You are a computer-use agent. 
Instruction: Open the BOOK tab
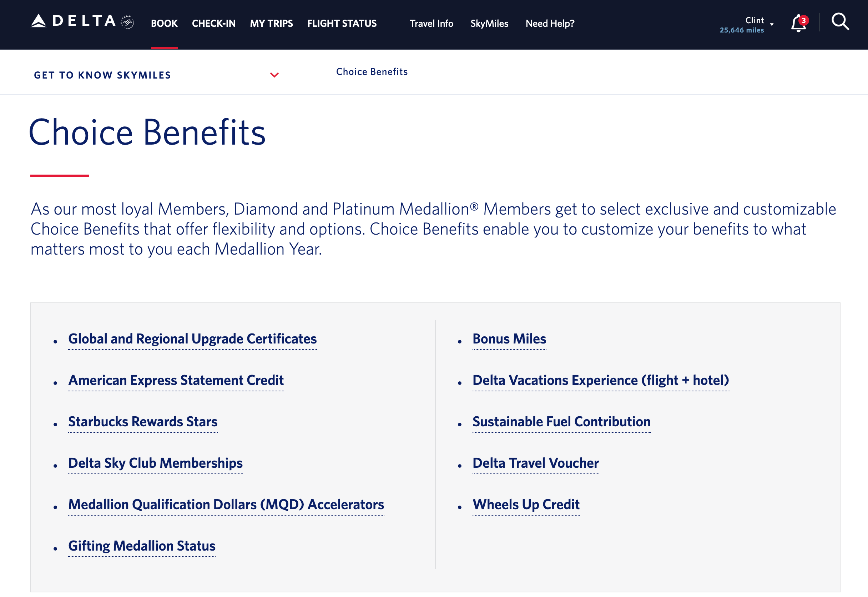164,23
